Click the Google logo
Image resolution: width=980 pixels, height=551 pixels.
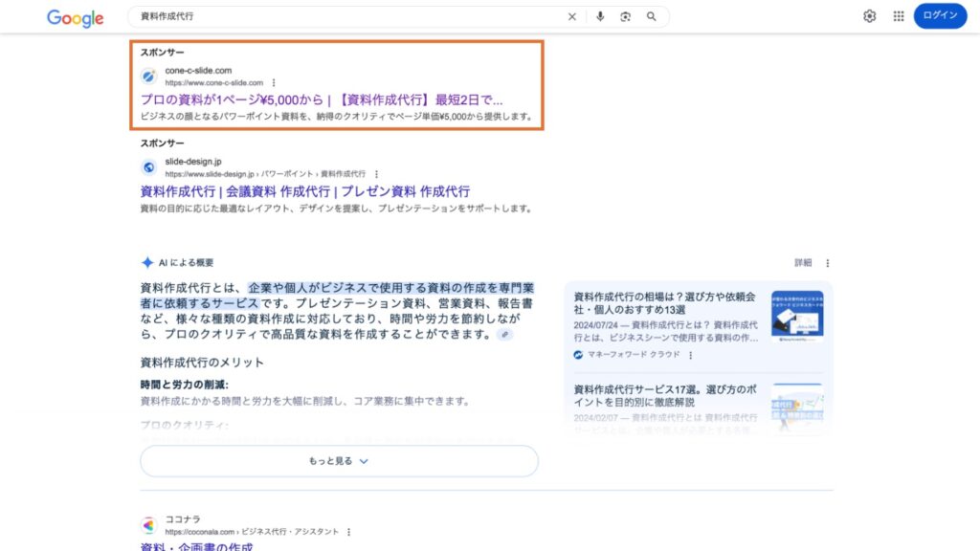[75, 18]
